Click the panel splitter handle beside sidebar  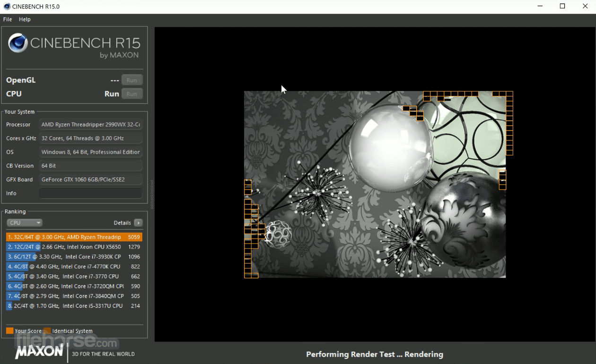151,194
